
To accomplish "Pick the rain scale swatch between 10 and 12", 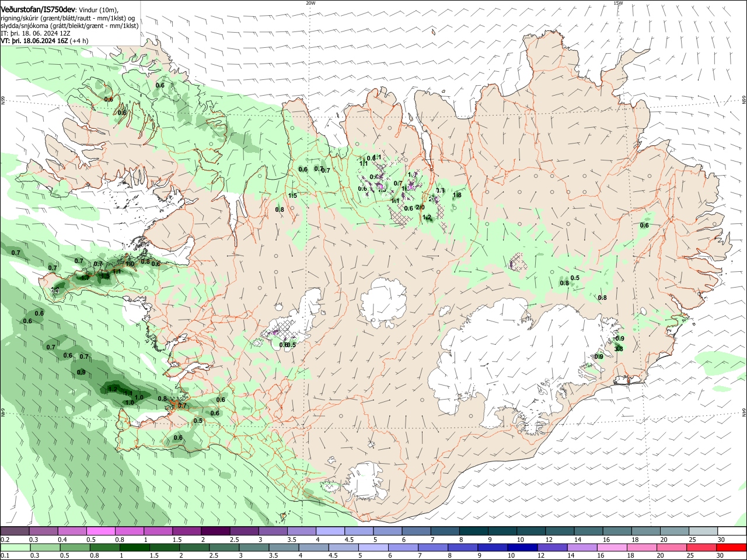I will point(523,547).
